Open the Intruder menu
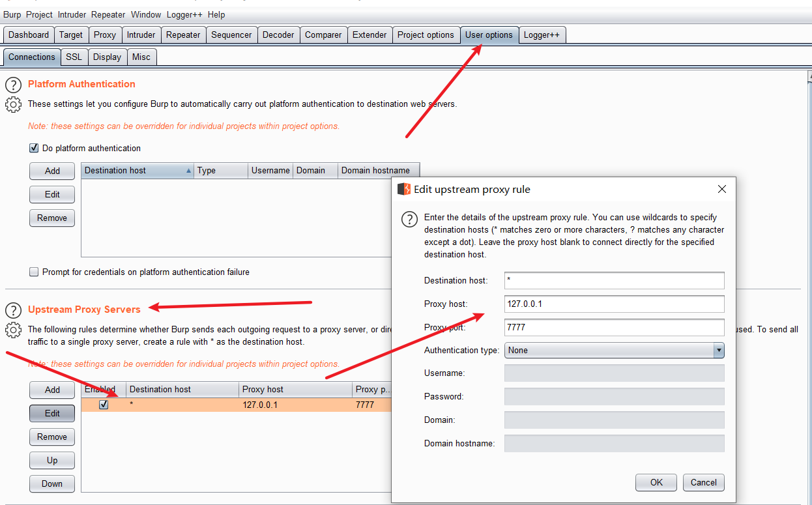The height and width of the screenshot is (505, 812). point(72,14)
